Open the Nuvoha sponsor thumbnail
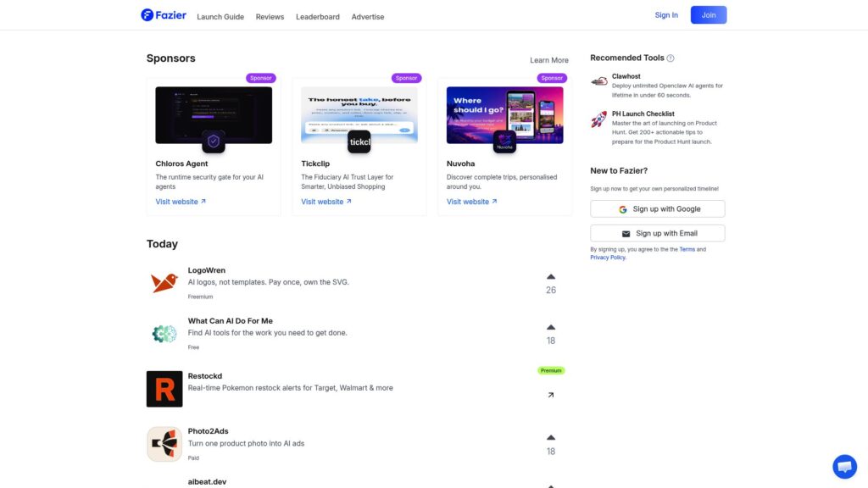This screenshot has height=488, width=868. coord(505,115)
